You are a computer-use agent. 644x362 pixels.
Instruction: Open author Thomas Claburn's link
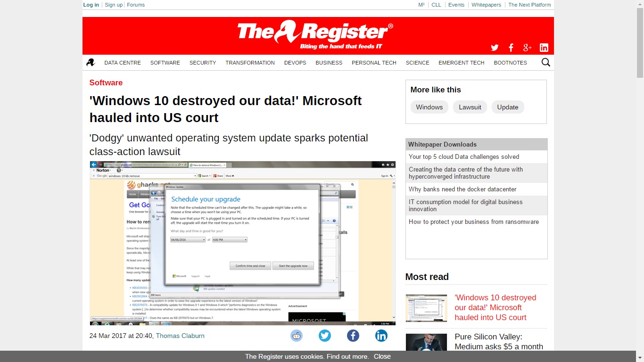(x=180, y=336)
